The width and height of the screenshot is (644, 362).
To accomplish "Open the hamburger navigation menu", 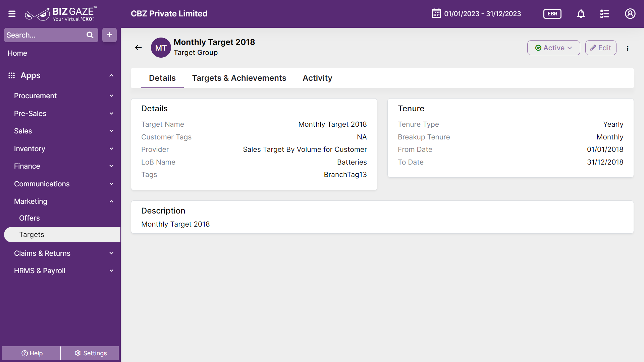I will (12, 14).
